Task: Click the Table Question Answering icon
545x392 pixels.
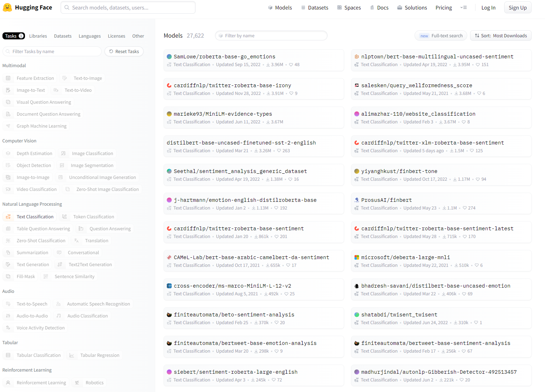Action: (x=8, y=229)
